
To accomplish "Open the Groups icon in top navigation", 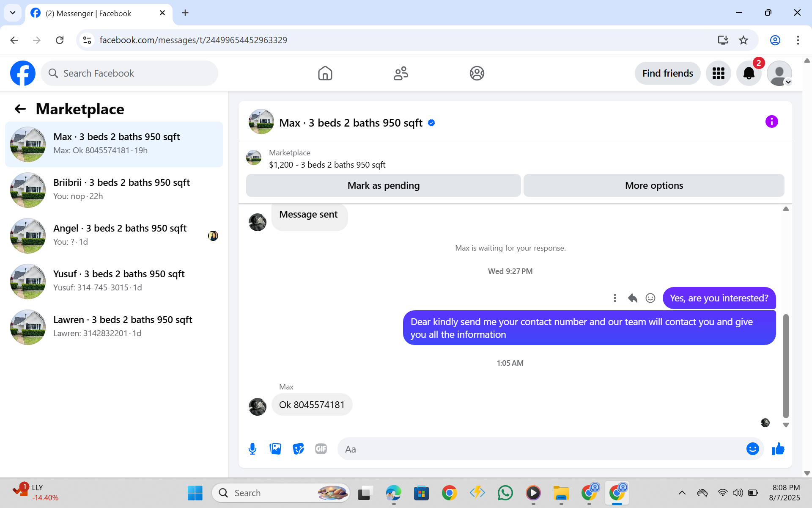I will (x=477, y=73).
